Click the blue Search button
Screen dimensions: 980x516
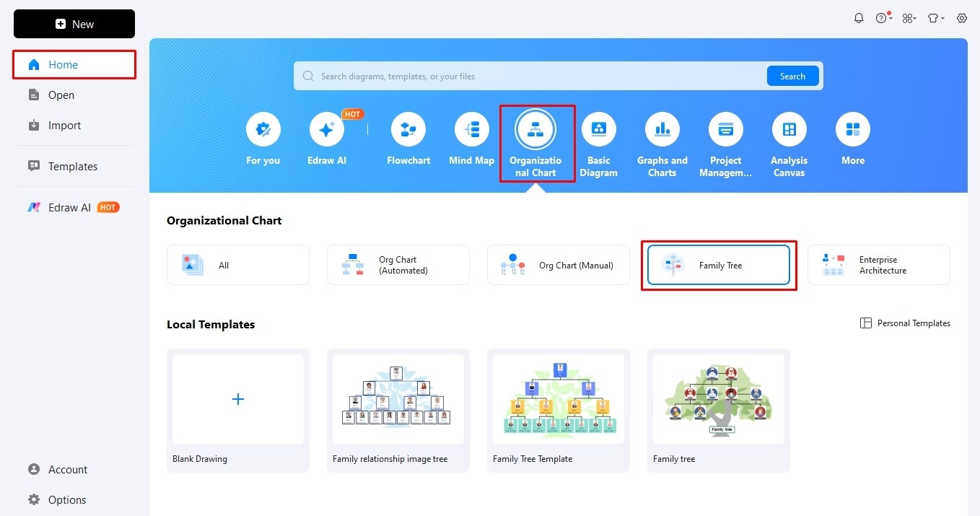[792, 76]
